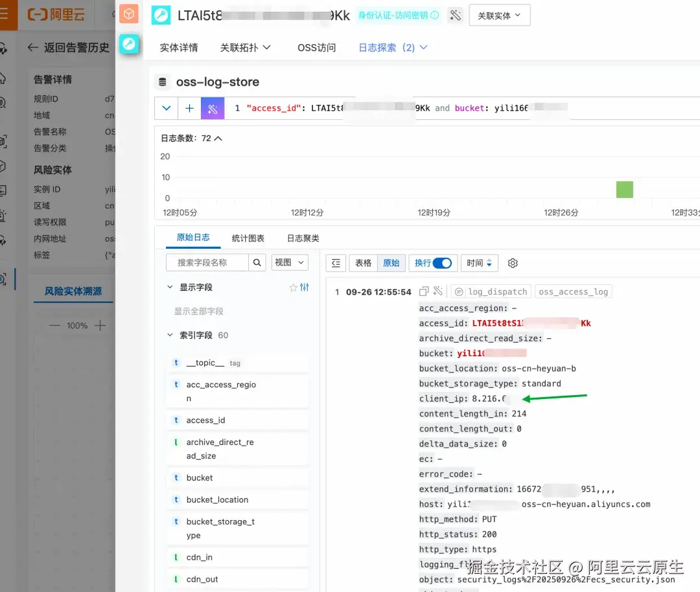Click log timestamp 09-26 12:55:54
The width and height of the screenshot is (700, 592).
[x=379, y=291]
